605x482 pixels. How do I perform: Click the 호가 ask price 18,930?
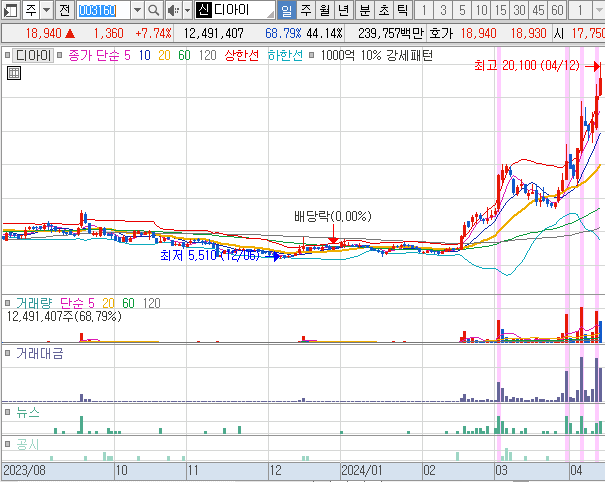pyautogui.click(x=528, y=34)
